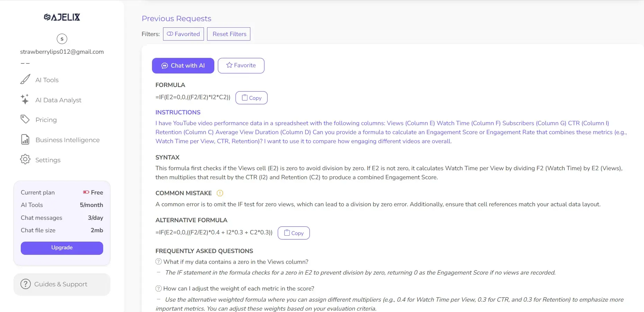Toggle the Favorited filter
The height and width of the screenshot is (312, 644).
[x=183, y=34]
